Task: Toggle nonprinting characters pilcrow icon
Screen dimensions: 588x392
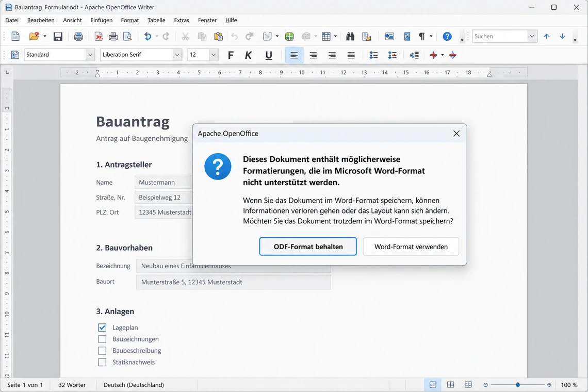Action: click(422, 37)
